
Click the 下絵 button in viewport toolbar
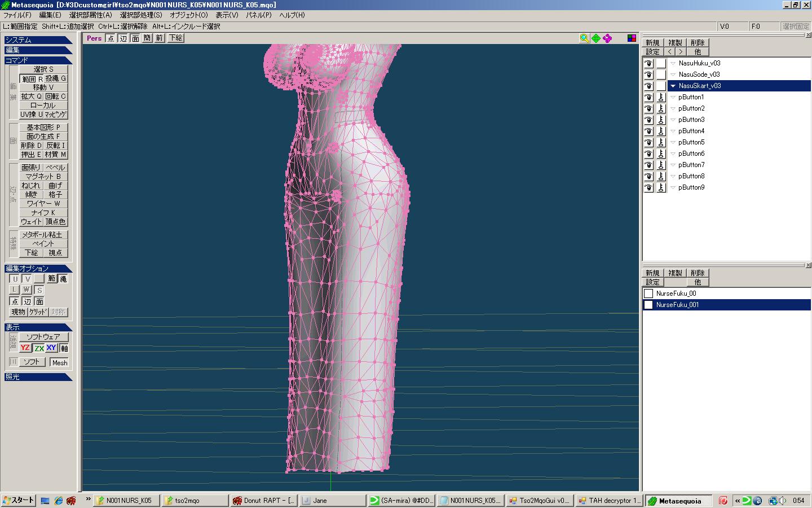pos(175,38)
